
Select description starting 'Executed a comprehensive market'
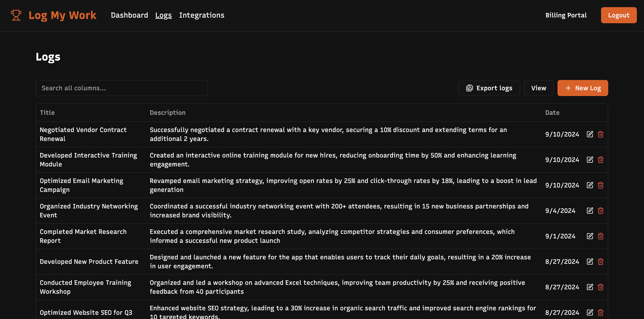click(332, 236)
